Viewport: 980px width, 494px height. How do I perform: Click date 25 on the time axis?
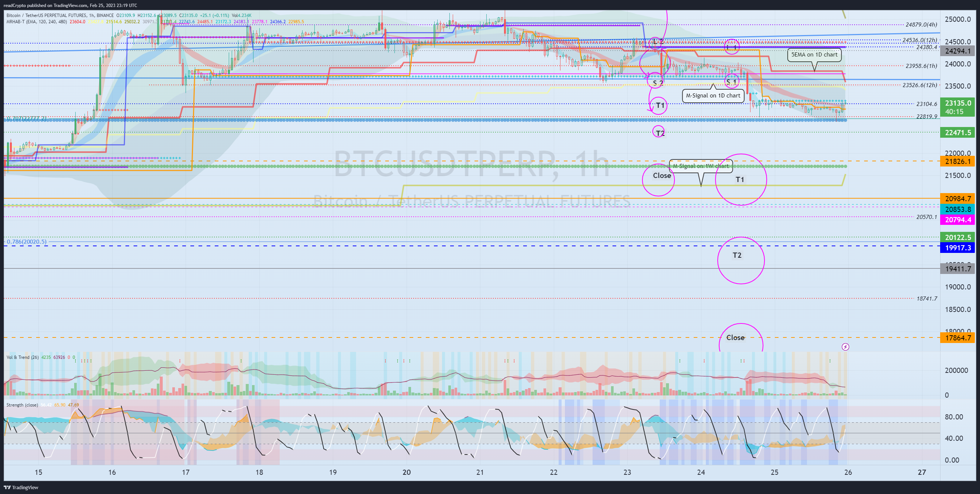point(774,472)
